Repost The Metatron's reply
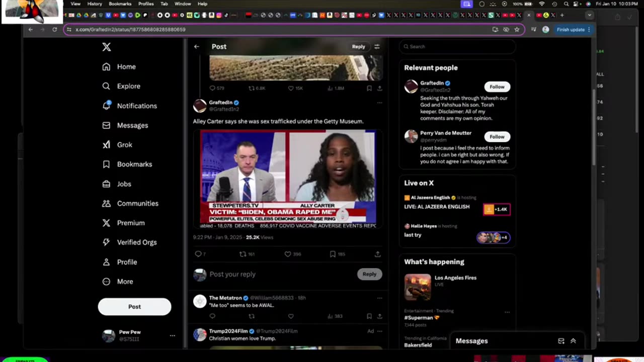This screenshot has width=644, height=362. (252, 316)
